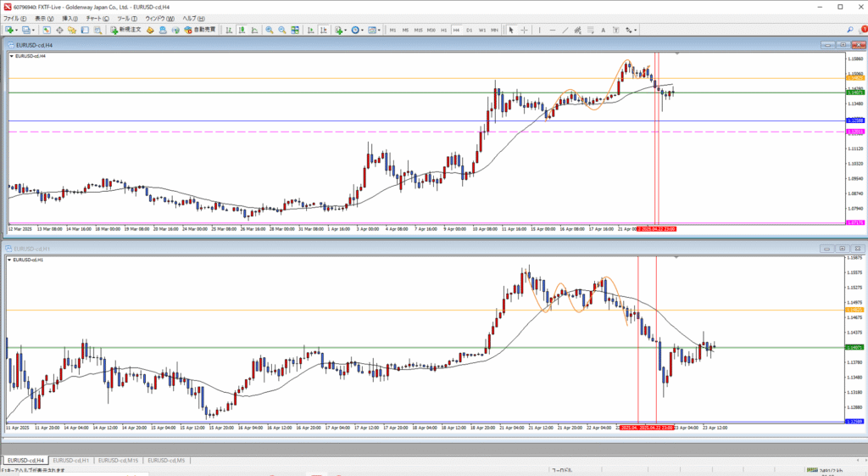
Task: Switch to the EURUSD-cd,M15 bottom tab
Action: pos(118,461)
